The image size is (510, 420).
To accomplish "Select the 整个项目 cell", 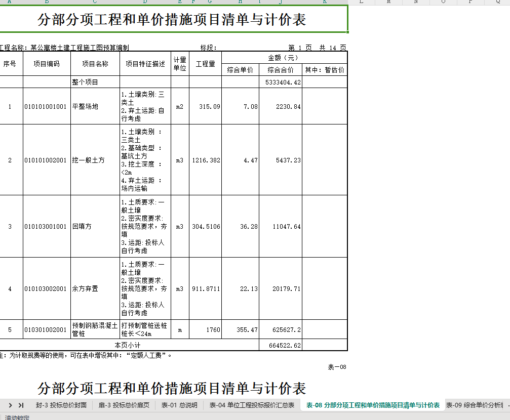I will 95,82.
